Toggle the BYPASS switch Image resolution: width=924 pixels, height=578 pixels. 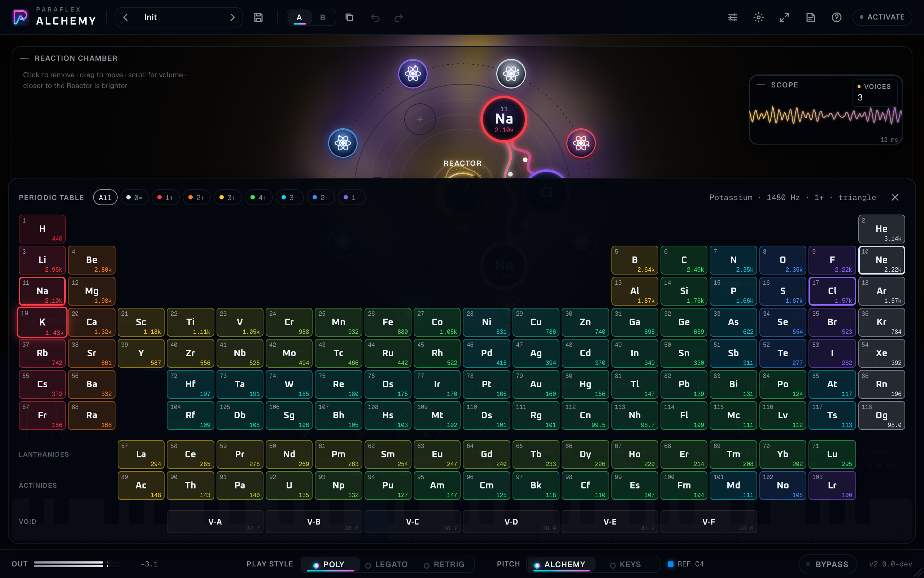pyautogui.click(x=827, y=564)
